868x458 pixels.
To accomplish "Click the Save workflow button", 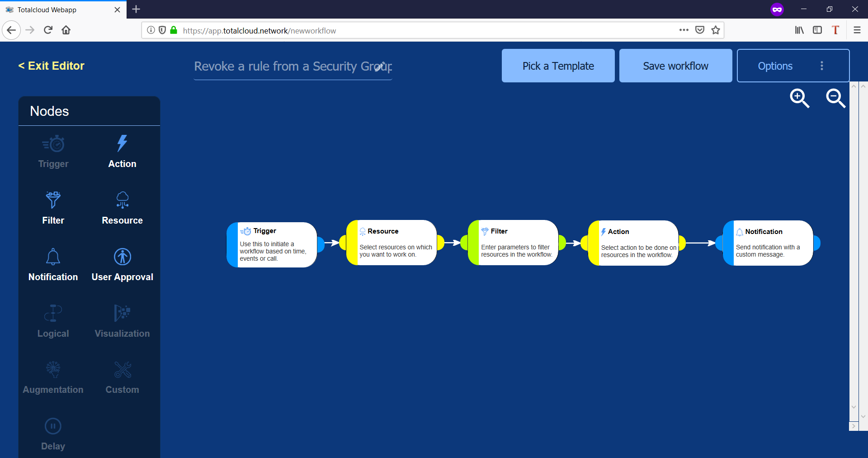I will (x=676, y=66).
